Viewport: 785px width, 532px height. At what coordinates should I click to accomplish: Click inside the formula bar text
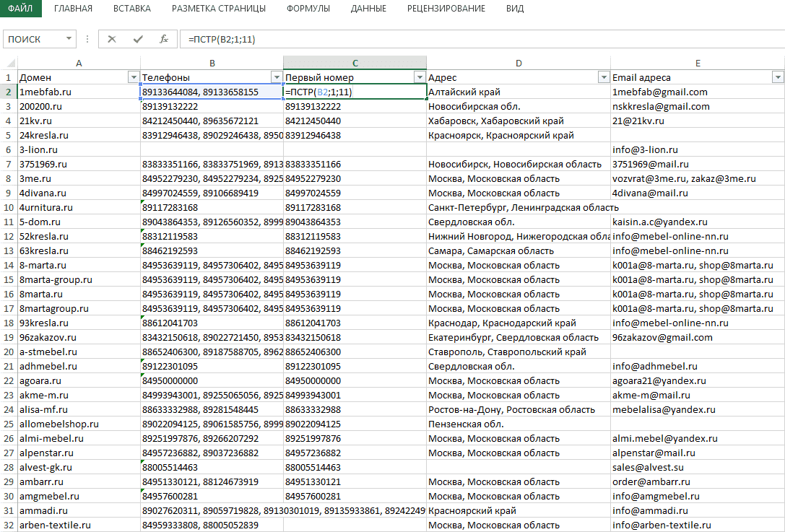coord(482,39)
